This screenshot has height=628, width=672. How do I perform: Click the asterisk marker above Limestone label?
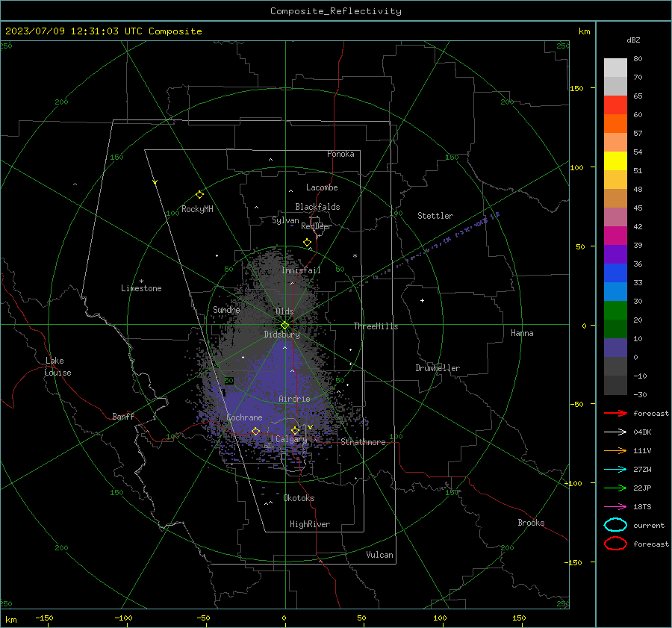141,282
